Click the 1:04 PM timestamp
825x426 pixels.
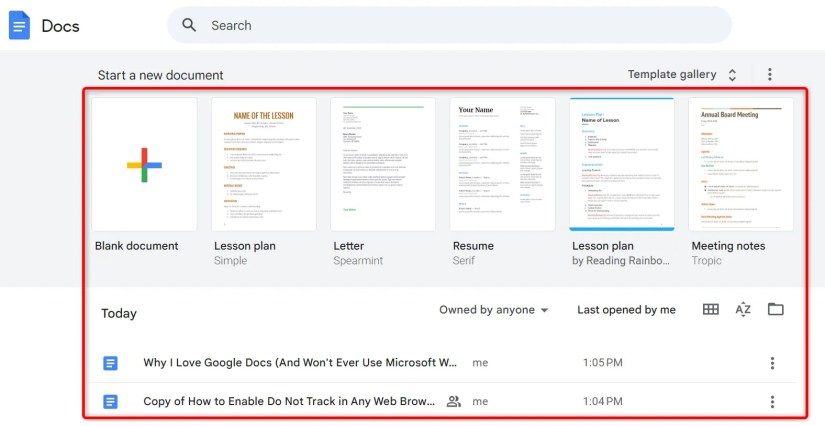point(602,401)
